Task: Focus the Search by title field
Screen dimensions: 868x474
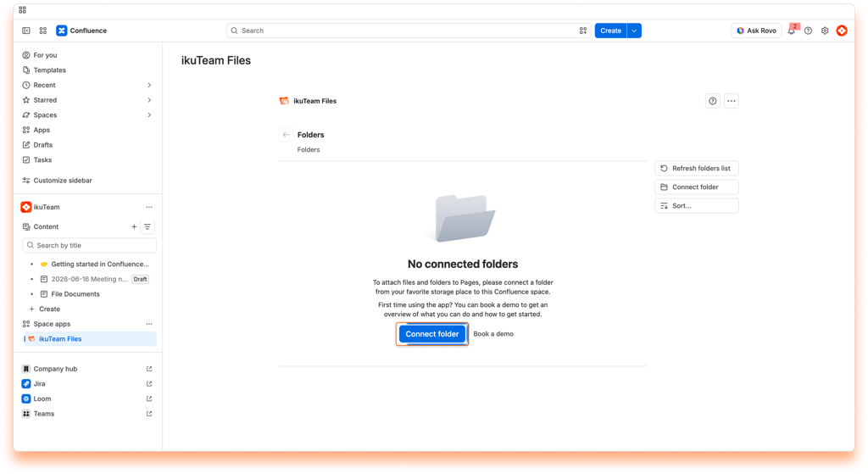Action: click(x=90, y=245)
